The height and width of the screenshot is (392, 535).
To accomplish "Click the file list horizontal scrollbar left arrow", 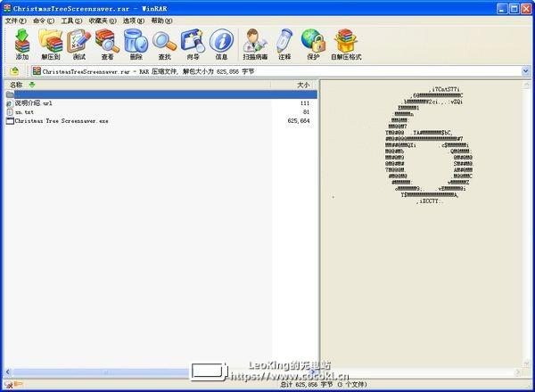I will [x=8, y=372].
